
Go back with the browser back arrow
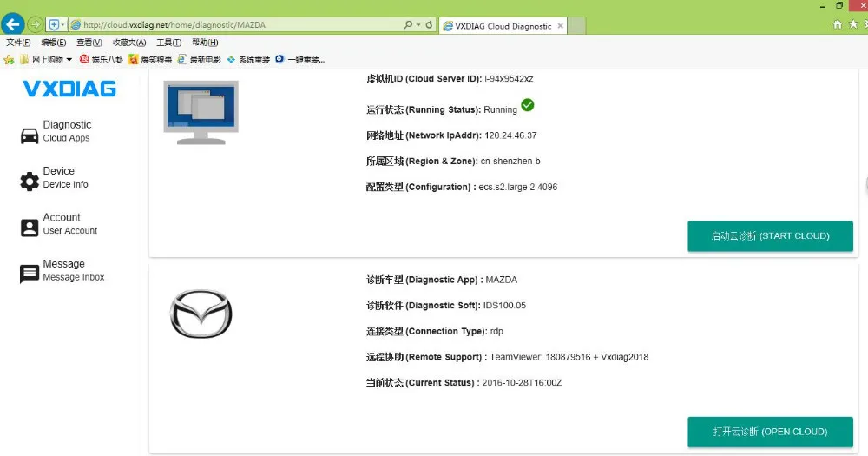13,24
